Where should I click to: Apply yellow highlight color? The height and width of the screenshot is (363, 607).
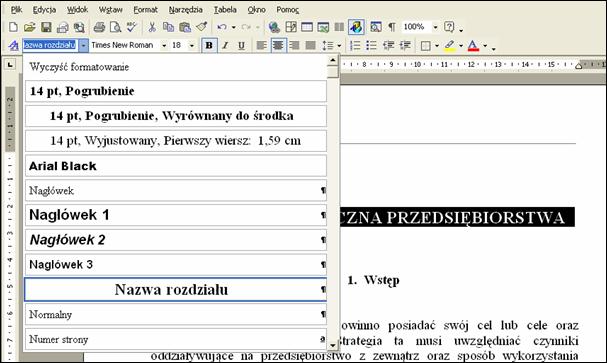[x=449, y=46]
